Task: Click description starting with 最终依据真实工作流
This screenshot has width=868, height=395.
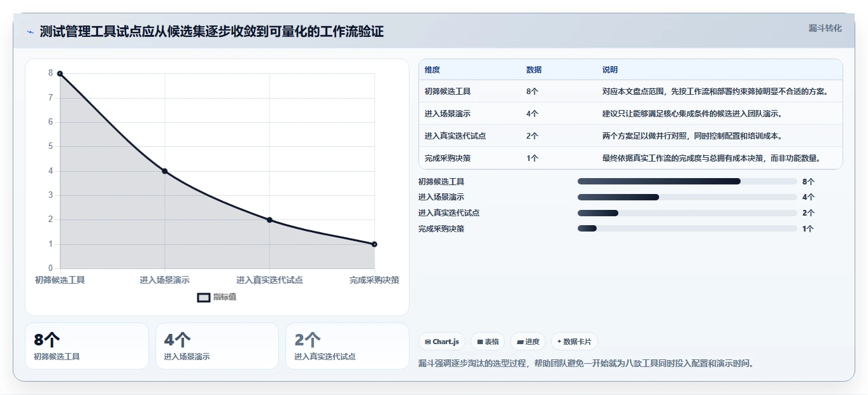Action: coord(711,158)
